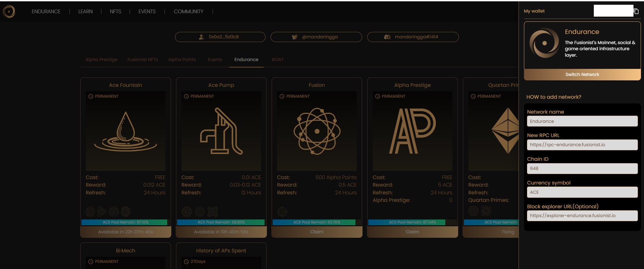
Task: Click the requirement badge on Fusion card
Action: 282,212
